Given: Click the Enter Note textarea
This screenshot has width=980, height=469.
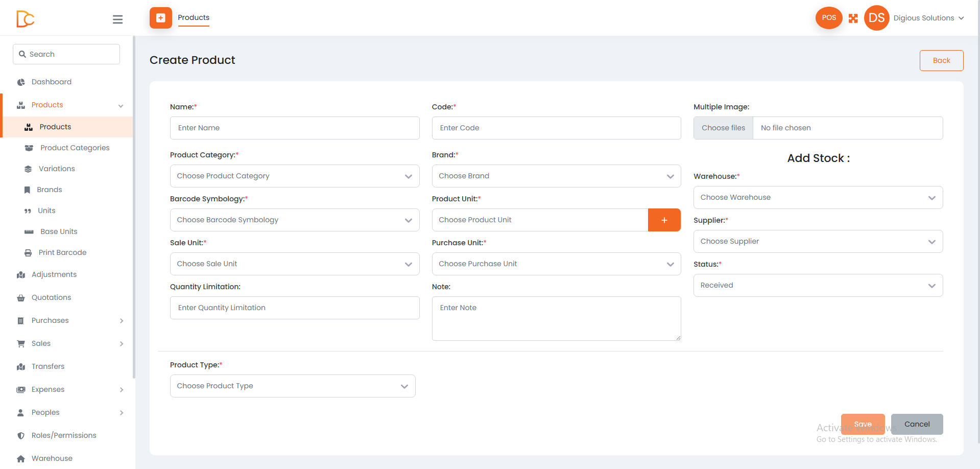Looking at the screenshot, I should click(556, 318).
